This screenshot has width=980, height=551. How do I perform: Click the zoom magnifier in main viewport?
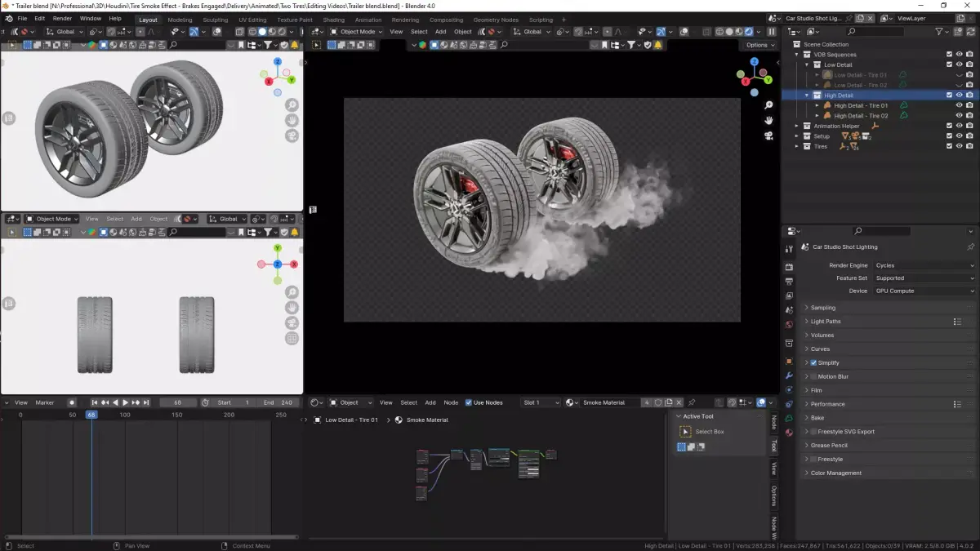coord(768,105)
